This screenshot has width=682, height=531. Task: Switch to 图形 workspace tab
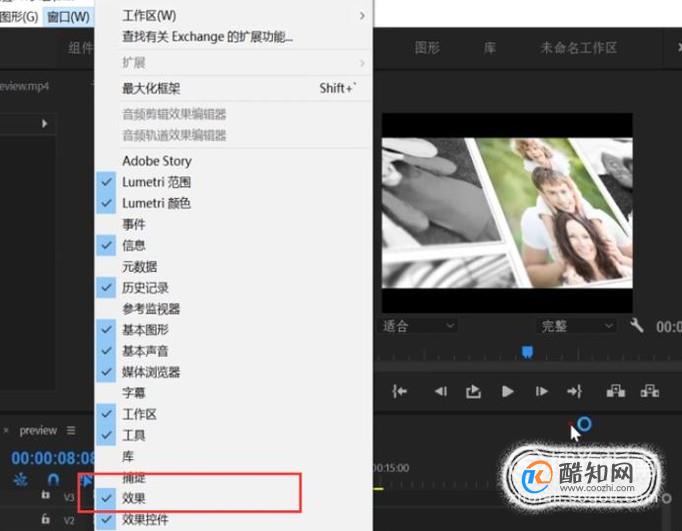(427, 47)
